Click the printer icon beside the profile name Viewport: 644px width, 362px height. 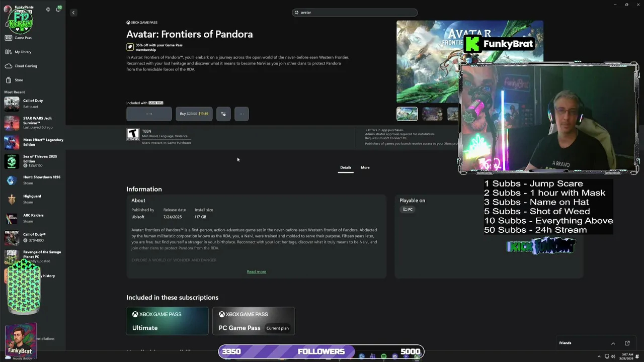[x=48, y=9]
